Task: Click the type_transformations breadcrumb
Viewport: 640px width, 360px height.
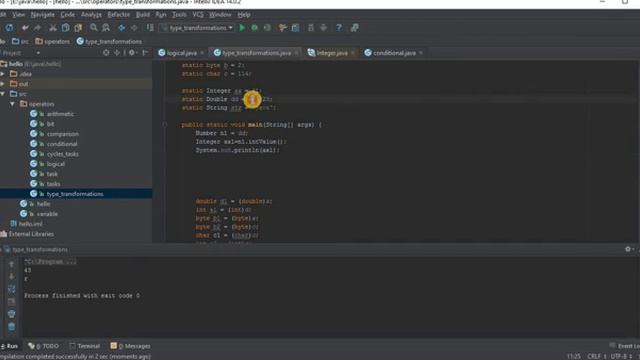Action: (109, 41)
